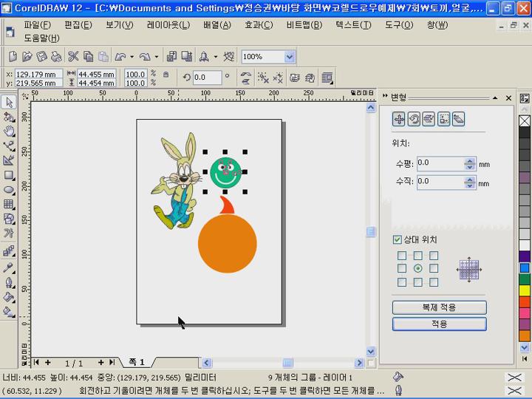Select Scale and Mirror mode icon
The width and height of the screenshot is (532, 399).
(429, 119)
